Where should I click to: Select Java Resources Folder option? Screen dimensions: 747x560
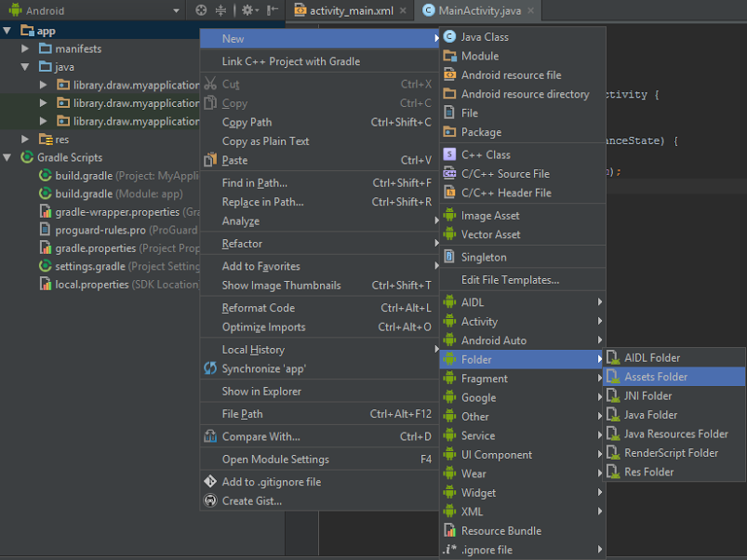pyautogui.click(x=674, y=433)
